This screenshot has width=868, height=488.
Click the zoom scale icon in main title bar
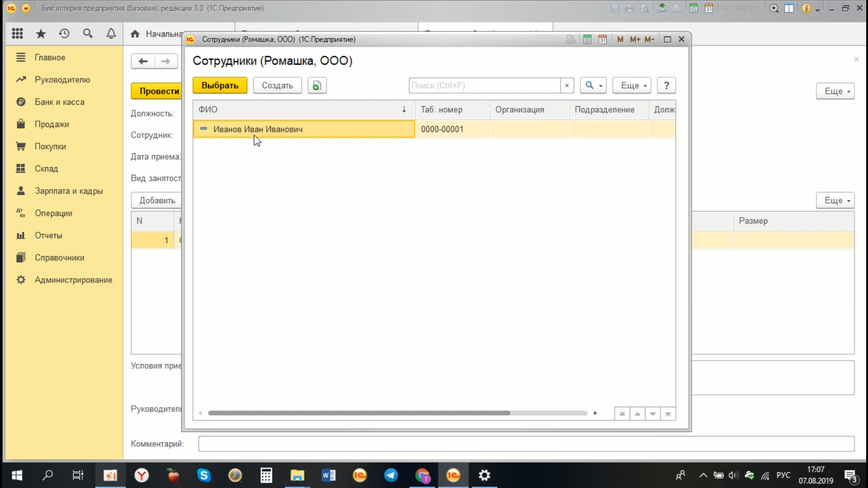[774, 8]
